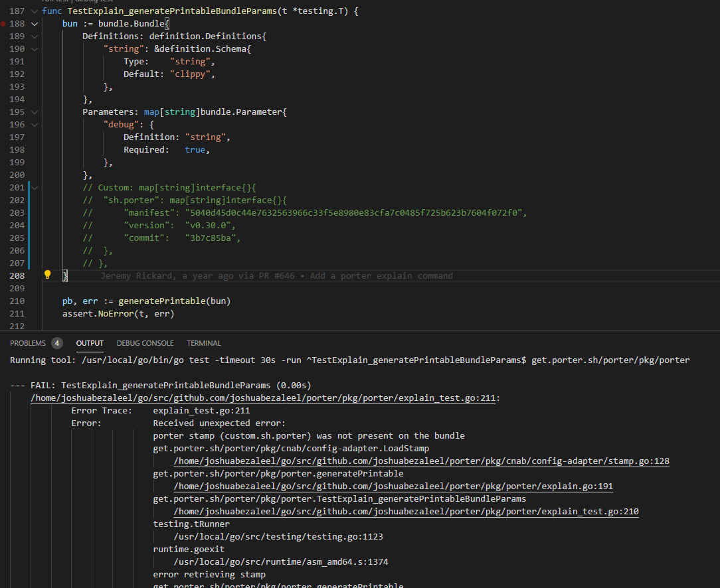Collapse the bundle.Bundle block at line 188

point(35,24)
